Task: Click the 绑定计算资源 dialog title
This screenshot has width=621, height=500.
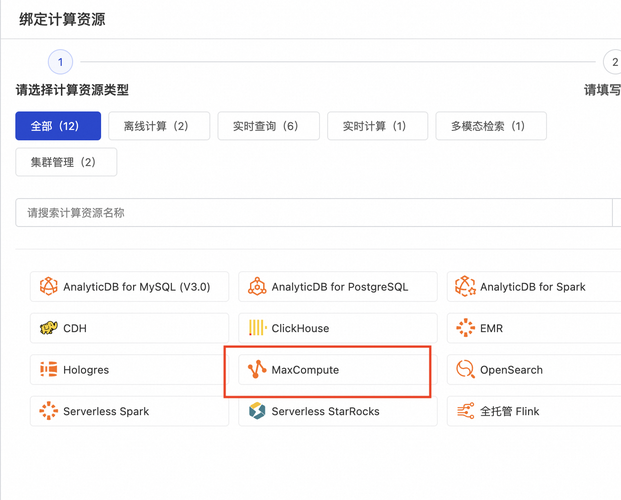Action: pyautogui.click(x=62, y=19)
